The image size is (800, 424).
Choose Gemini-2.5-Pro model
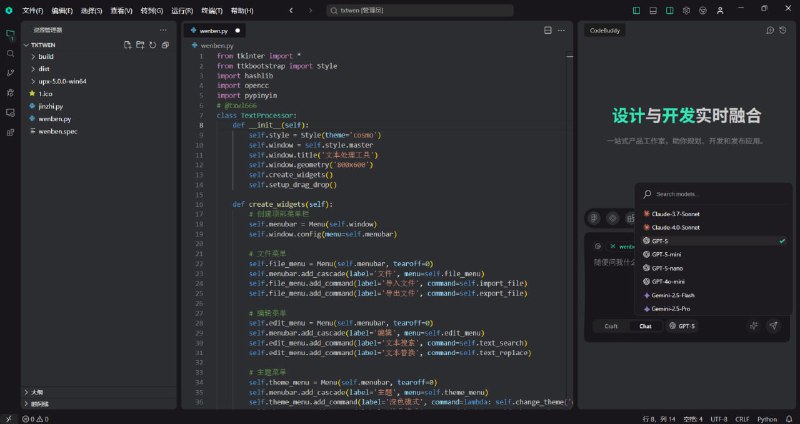(x=713, y=309)
